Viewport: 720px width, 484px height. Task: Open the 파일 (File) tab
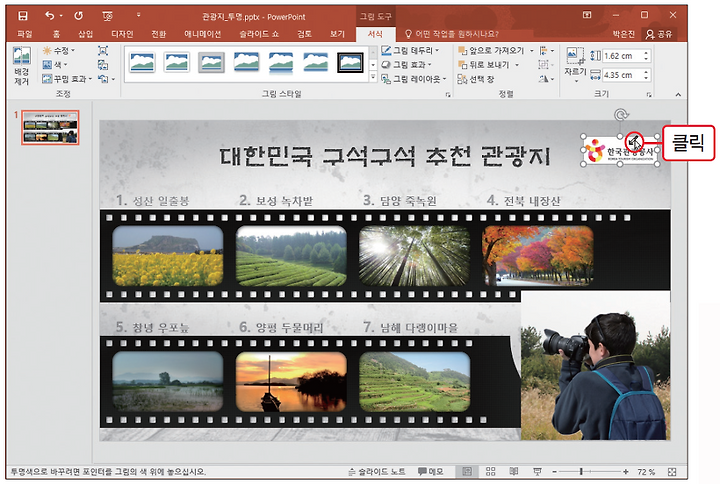click(x=24, y=34)
